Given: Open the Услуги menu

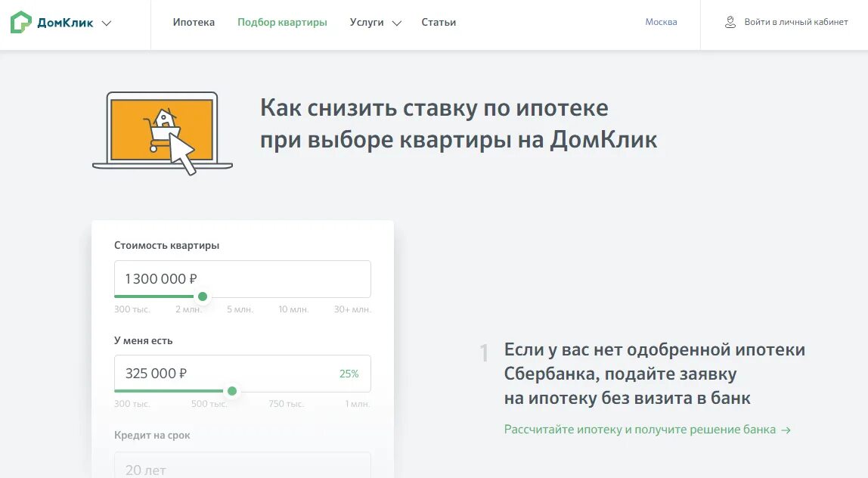Looking at the screenshot, I should [367, 23].
